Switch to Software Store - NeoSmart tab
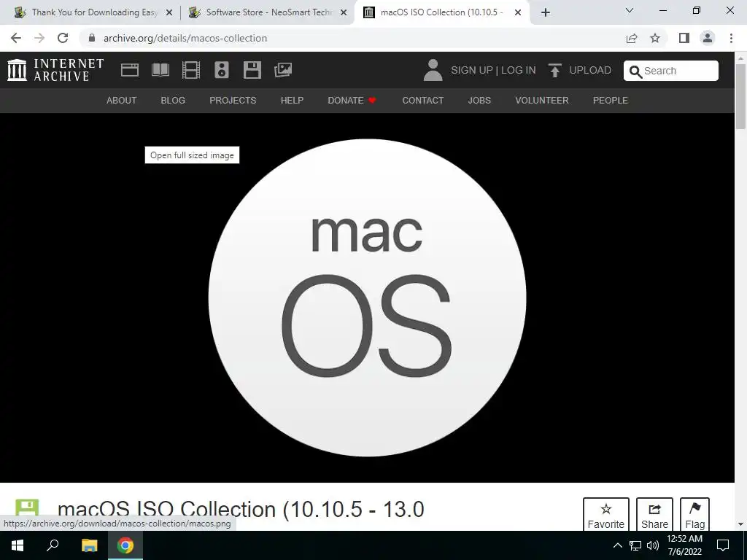 pos(267,12)
